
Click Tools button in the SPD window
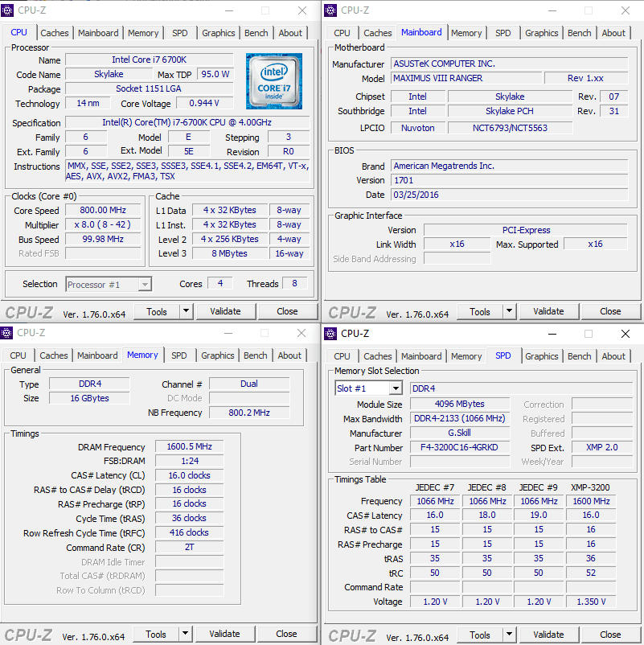click(480, 635)
